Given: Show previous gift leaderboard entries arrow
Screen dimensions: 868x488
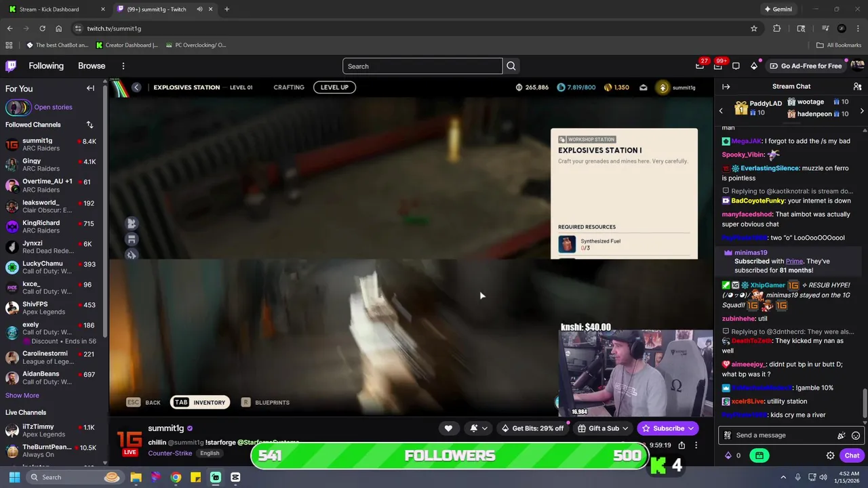Looking at the screenshot, I should [721, 110].
